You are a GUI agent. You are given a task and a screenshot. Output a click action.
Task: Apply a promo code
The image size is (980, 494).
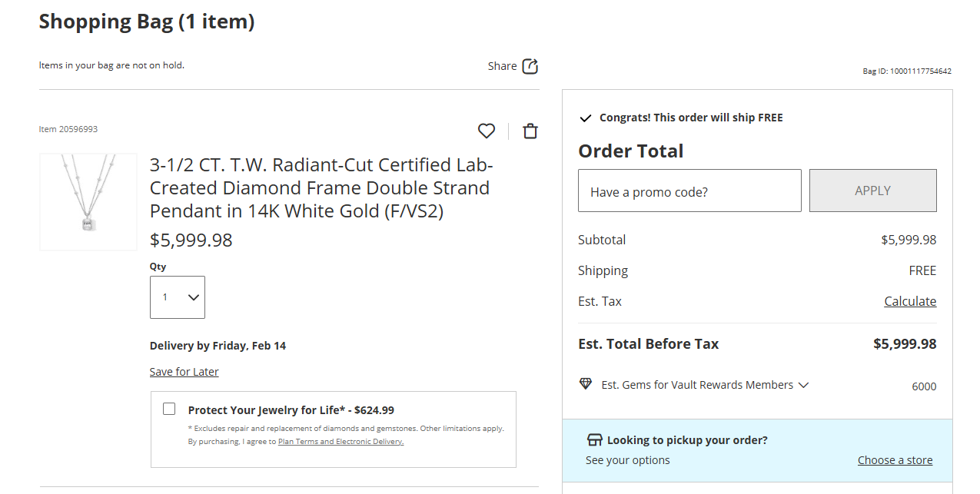click(872, 191)
